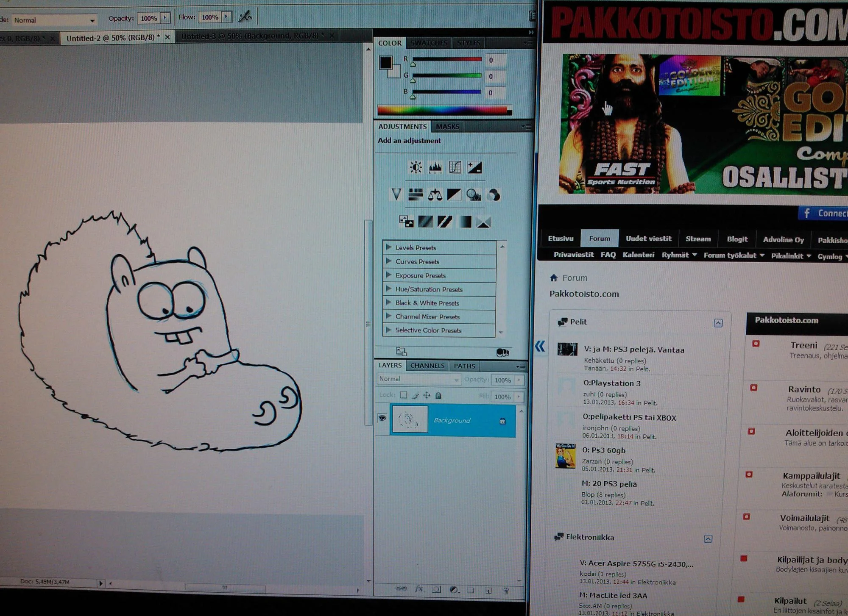Hide the Background layer with eye icon
Screen dimensions: 848x616
coord(382,419)
